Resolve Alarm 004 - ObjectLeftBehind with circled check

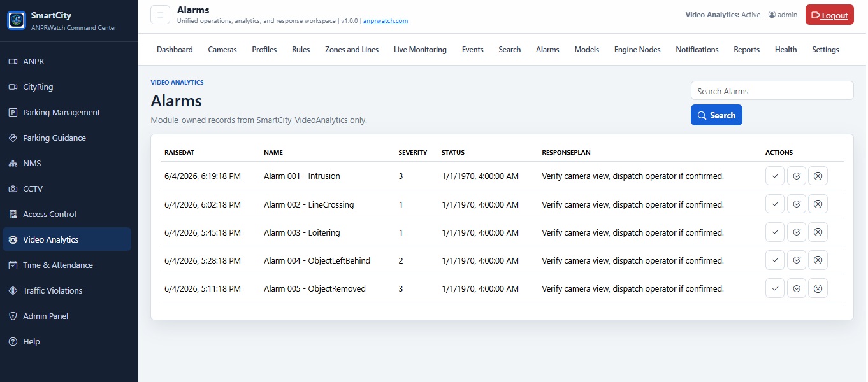pyautogui.click(x=797, y=260)
